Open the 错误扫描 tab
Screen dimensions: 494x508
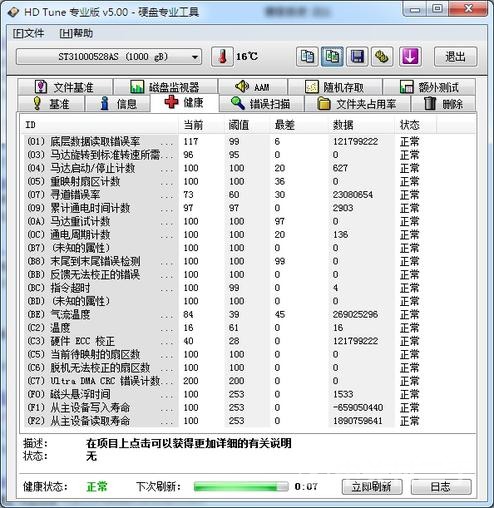click(x=262, y=104)
